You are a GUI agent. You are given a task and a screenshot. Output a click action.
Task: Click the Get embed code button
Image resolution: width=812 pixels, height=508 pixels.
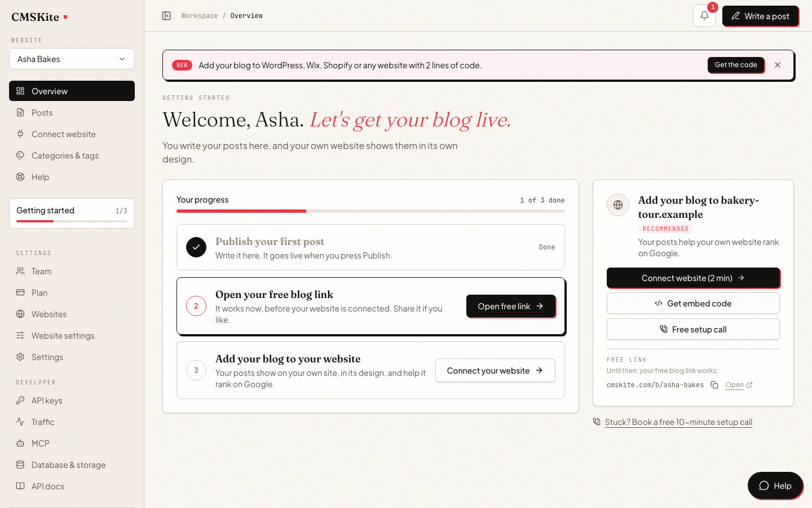click(x=693, y=303)
